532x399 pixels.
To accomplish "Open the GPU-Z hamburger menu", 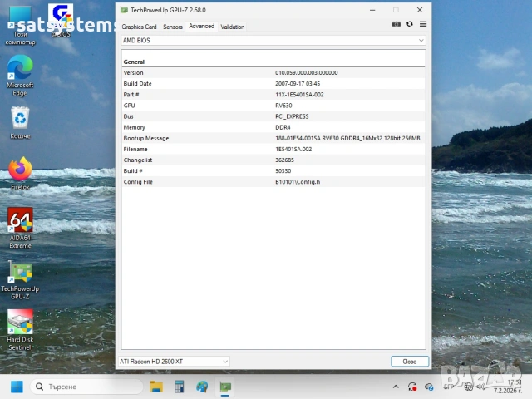I will [x=422, y=24].
